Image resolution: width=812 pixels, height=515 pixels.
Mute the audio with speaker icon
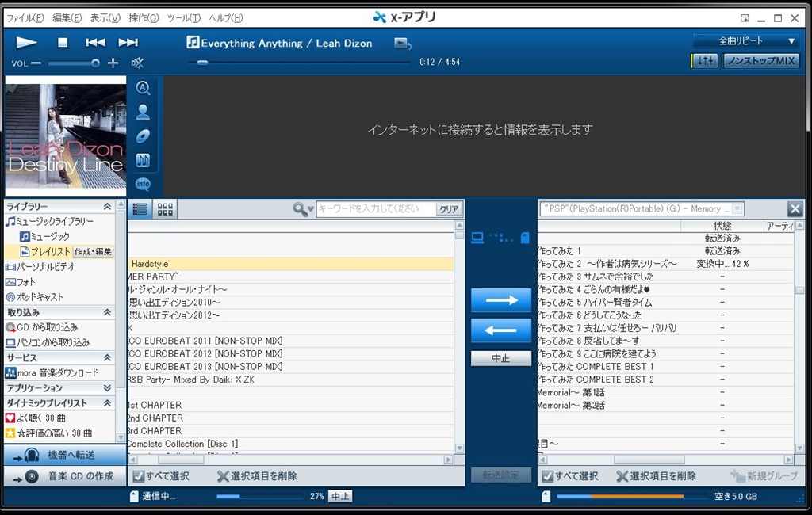click(x=137, y=63)
